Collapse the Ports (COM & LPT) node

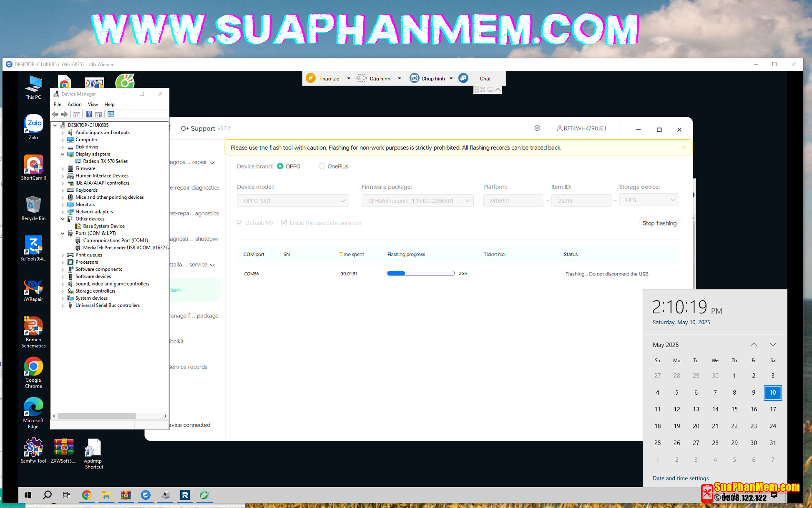(x=63, y=233)
